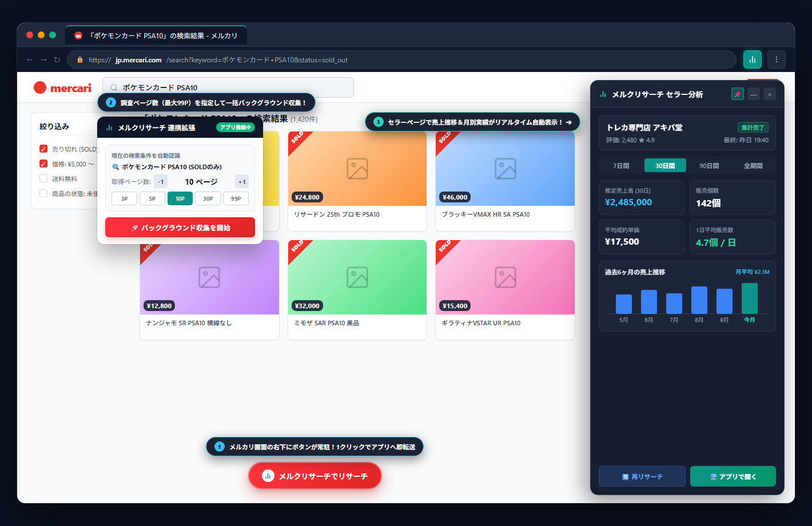Choose the 30P page preset
812x526 pixels.
click(208, 198)
